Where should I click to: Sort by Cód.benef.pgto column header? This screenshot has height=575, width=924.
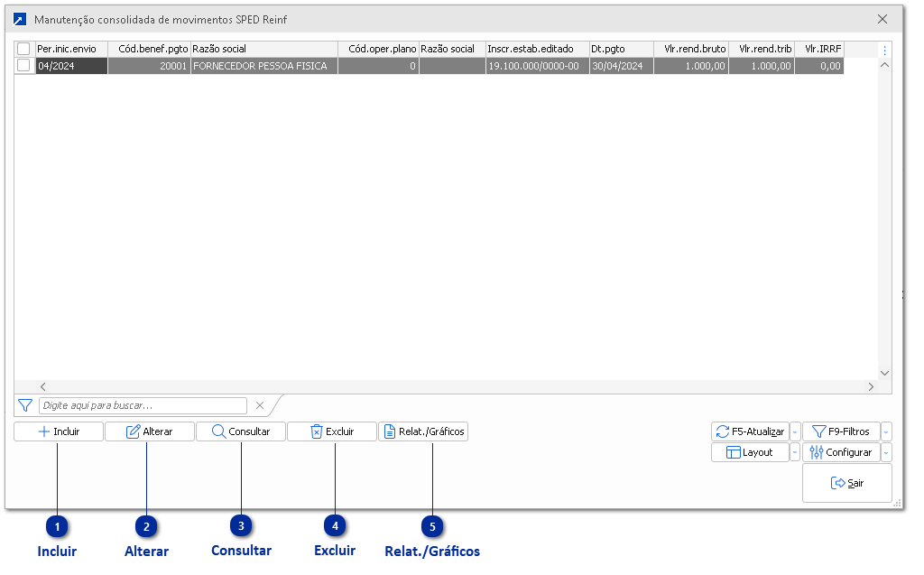[x=149, y=49]
